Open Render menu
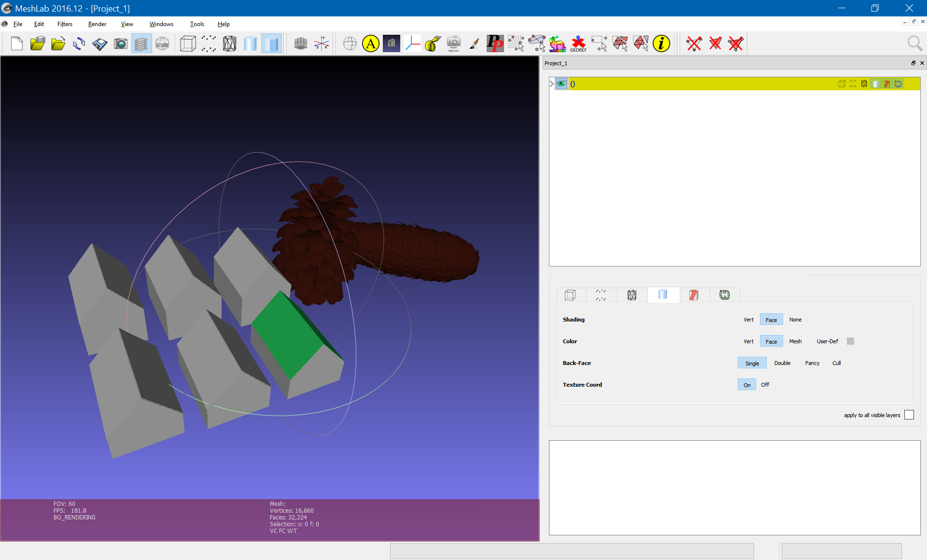Viewport: 927px width, 560px height. pyautogui.click(x=96, y=24)
